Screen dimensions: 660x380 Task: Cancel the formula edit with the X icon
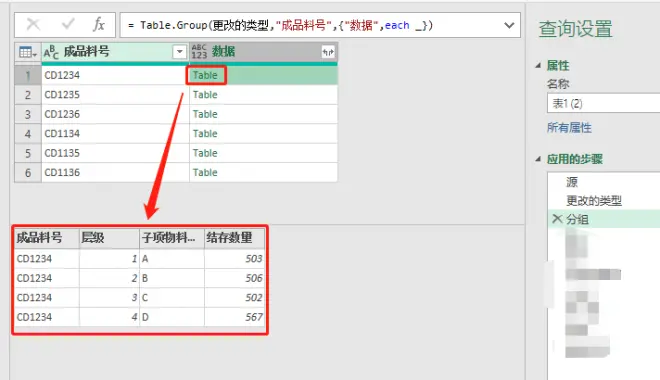(33, 25)
